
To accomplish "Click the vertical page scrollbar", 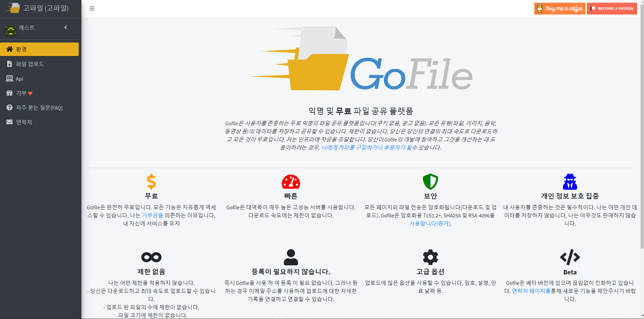I will point(642,127).
